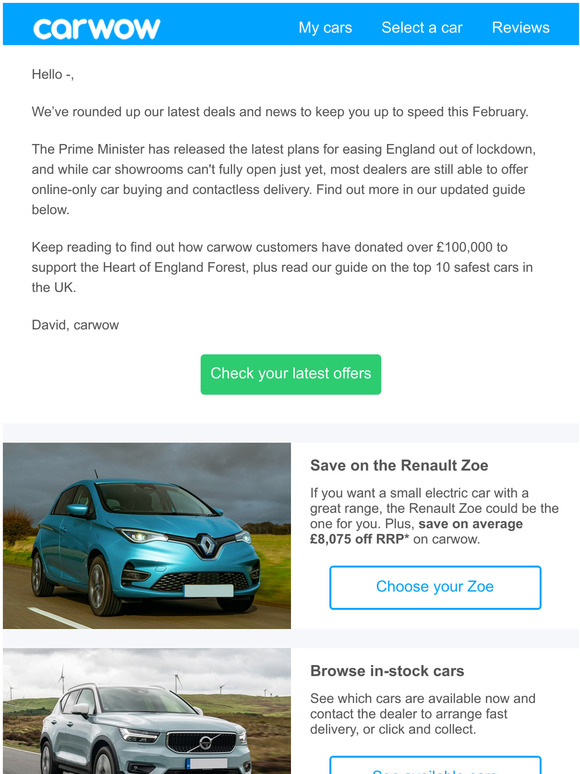The image size is (580, 774).
Task: Click the David, carwow signature
Action: click(75, 325)
